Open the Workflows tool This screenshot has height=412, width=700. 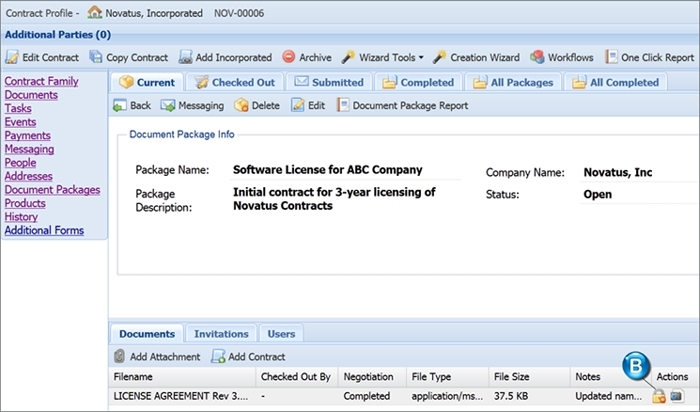click(x=562, y=57)
